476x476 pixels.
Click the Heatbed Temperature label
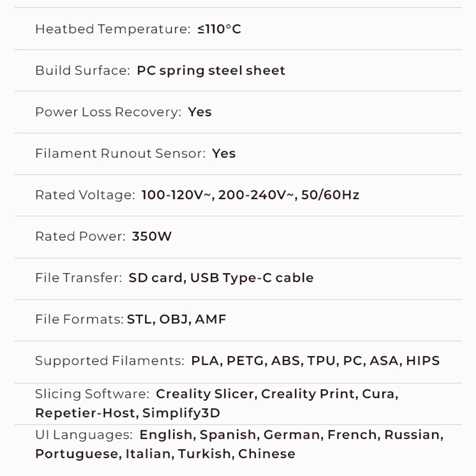[x=113, y=29]
